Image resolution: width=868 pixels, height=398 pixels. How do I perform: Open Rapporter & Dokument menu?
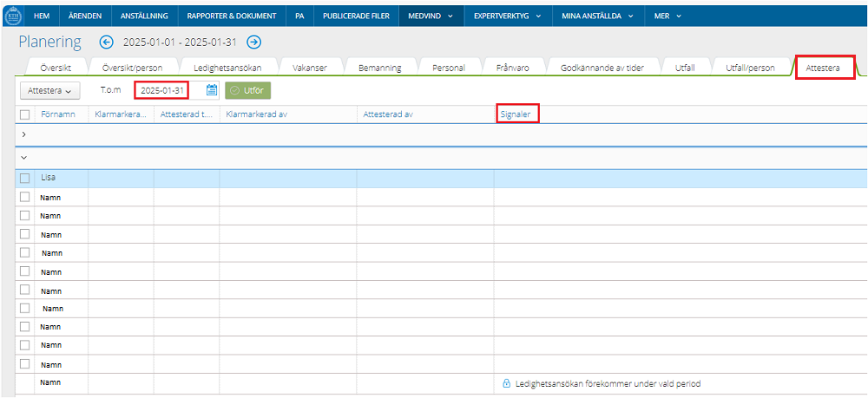click(x=231, y=16)
